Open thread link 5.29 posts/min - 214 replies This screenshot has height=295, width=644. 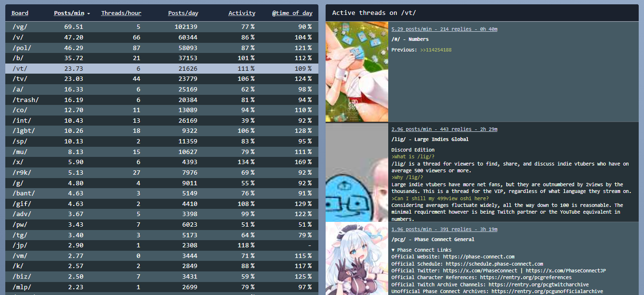coord(444,29)
